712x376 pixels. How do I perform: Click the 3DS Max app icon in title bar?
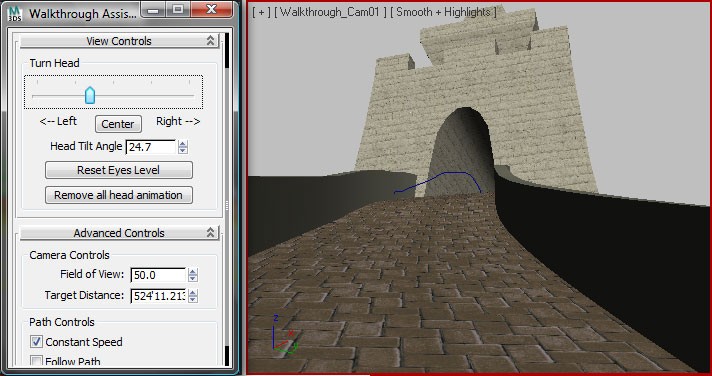coord(15,13)
